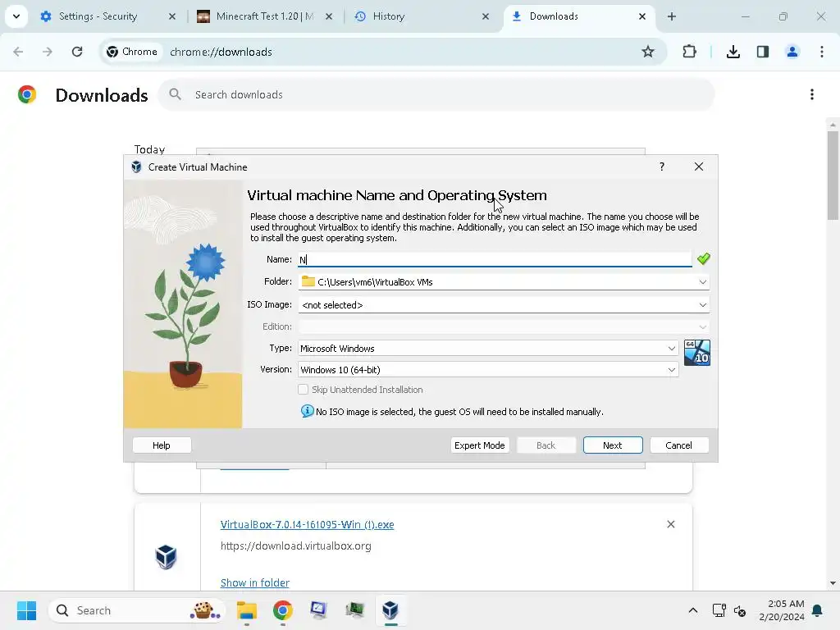The width and height of the screenshot is (840, 630).
Task: Open the notifications bell icon
Action: pyautogui.click(x=817, y=610)
